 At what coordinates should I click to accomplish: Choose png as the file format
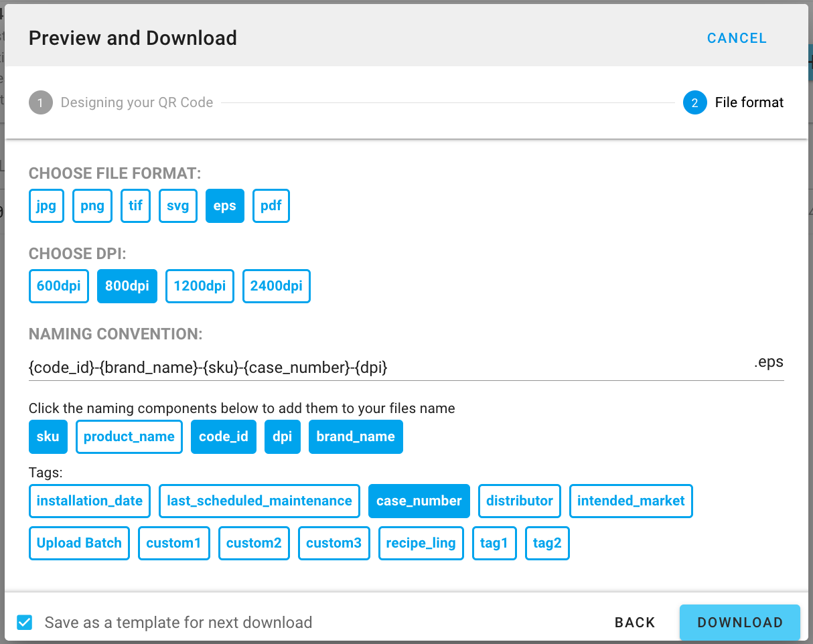92,206
